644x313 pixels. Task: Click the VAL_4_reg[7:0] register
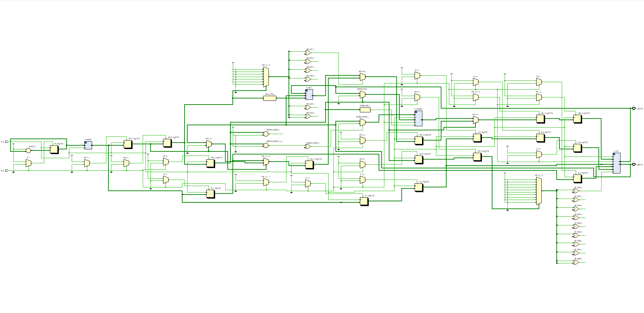[x=541, y=119]
